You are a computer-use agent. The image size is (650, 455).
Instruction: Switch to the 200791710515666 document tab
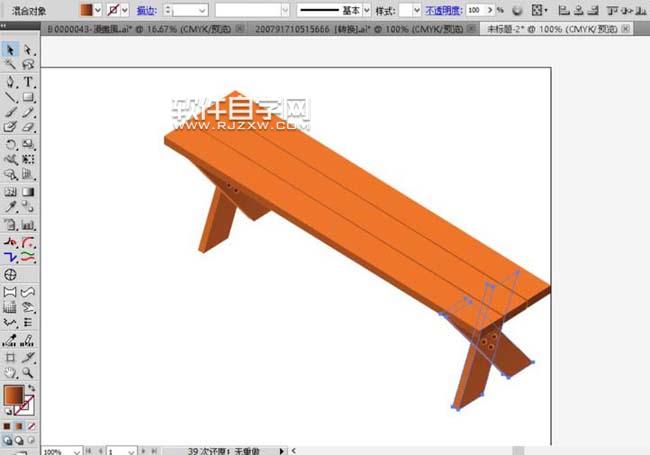point(359,29)
